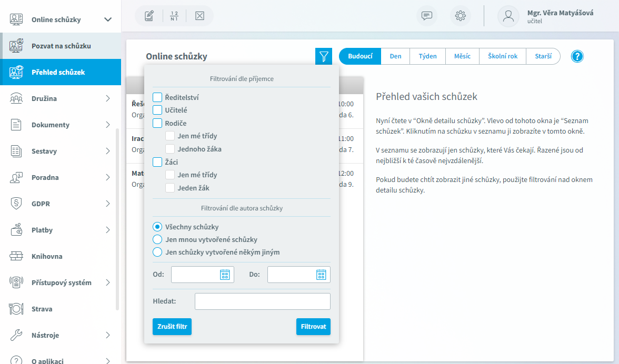Open Pozvat na schůzku menu item

pos(61,46)
